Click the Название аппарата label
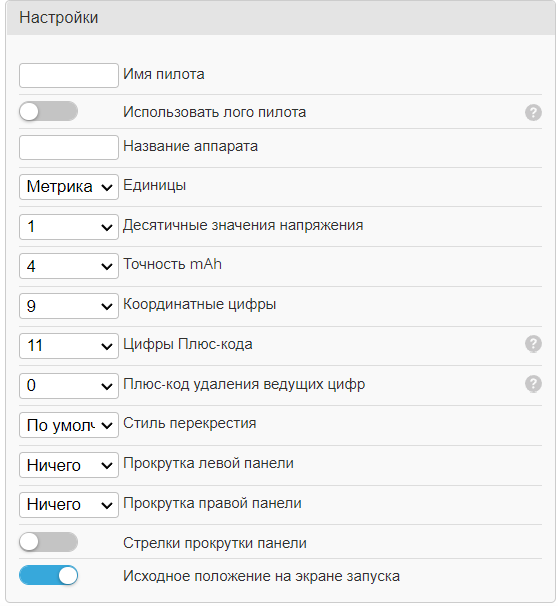Viewport: 558px width, 606px height. [191, 146]
